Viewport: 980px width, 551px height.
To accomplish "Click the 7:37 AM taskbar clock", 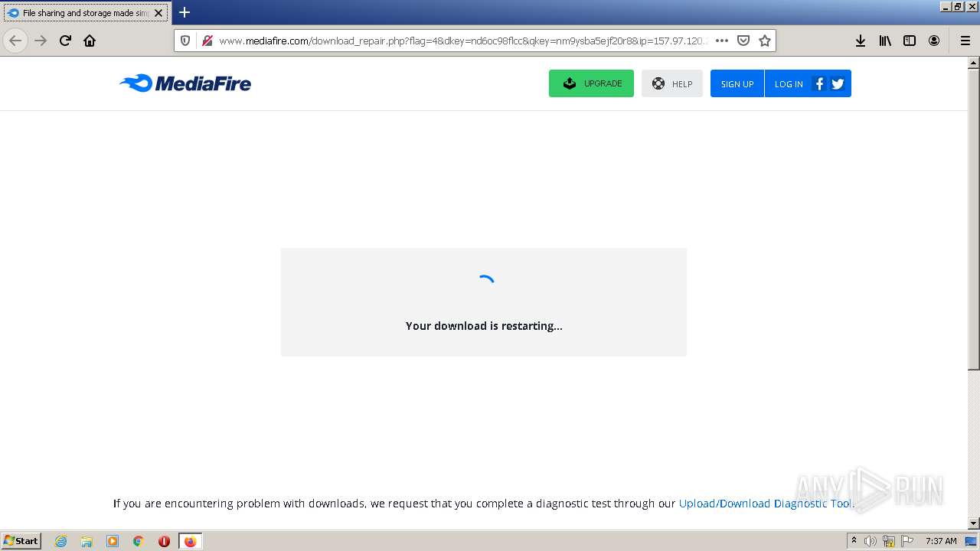I will tap(941, 541).
